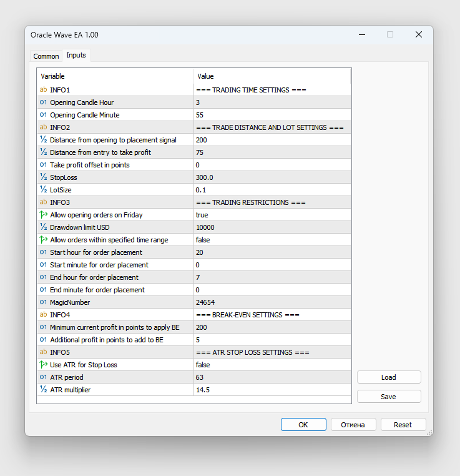Image resolution: width=460 pixels, height=476 pixels.
Task: Click the double icon beside Drawdown limit USD
Action: click(44, 227)
